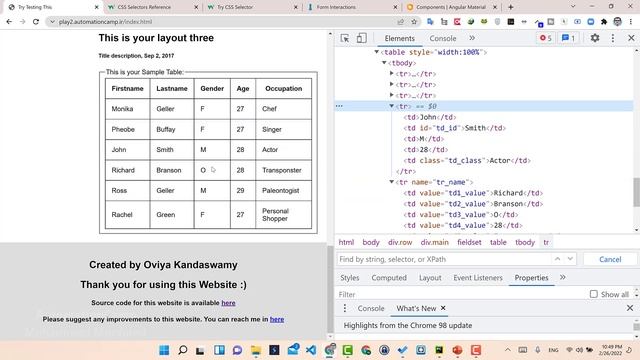This screenshot has height=360, width=640.
Task: Switch to the top Console panel tab
Action: (x=442, y=38)
